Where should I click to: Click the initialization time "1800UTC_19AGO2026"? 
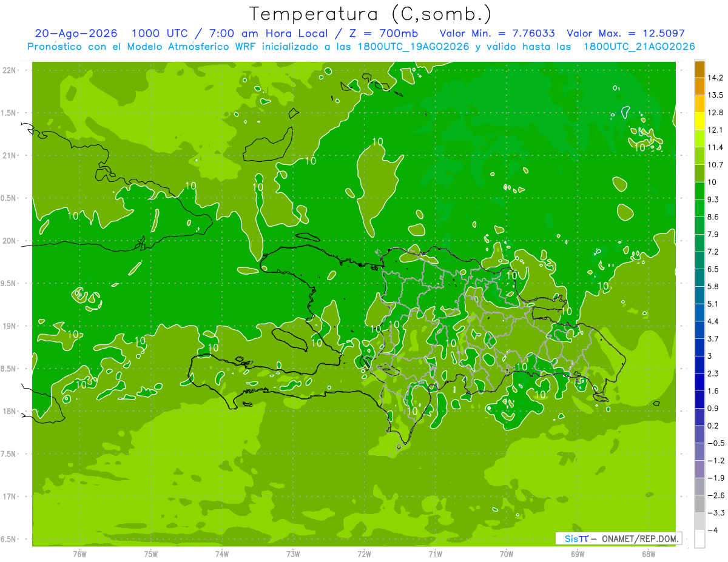pyautogui.click(x=413, y=46)
